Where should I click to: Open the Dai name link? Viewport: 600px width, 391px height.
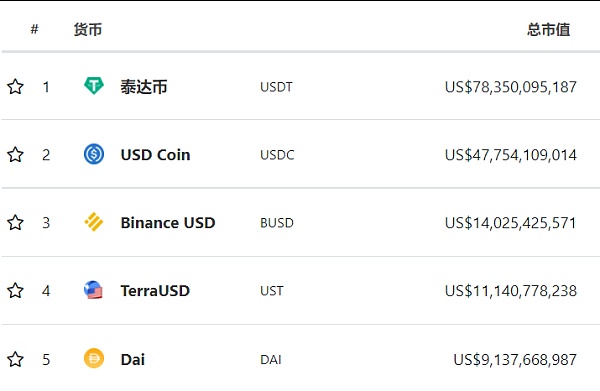(x=133, y=360)
